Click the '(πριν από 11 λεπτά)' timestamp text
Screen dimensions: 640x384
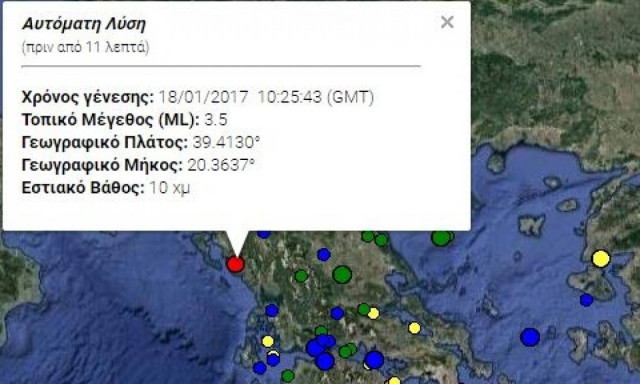tap(85, 47)
